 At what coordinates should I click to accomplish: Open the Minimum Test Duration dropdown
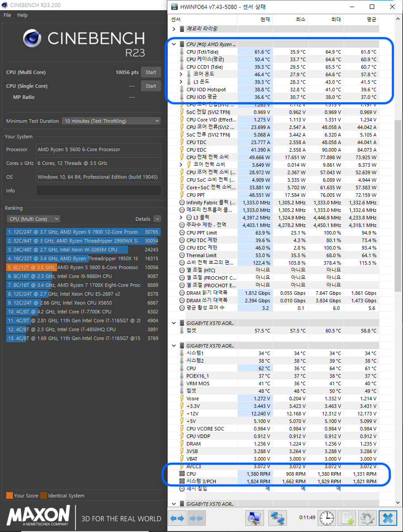(112, 121)
